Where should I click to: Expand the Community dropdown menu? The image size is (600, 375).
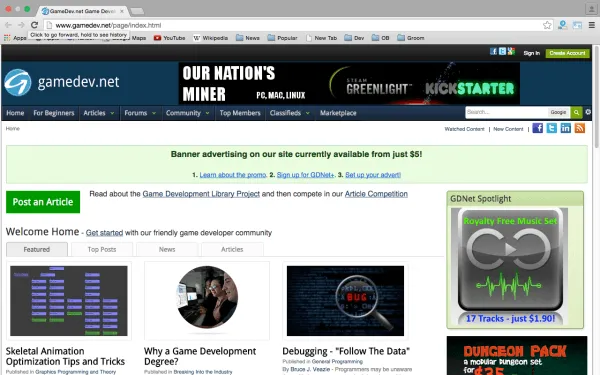(188, 113)
